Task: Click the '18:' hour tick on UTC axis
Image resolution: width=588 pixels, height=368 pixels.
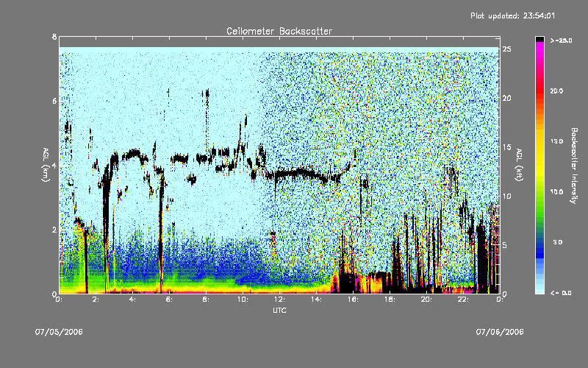Action: tap(390, 300)
